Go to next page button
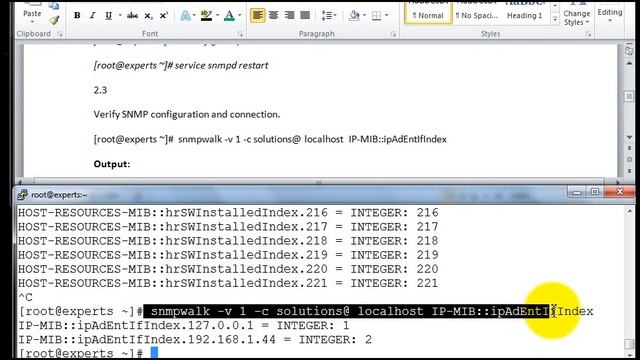The image size is (640, 360). pyautogui.click(x=629, y=171)
